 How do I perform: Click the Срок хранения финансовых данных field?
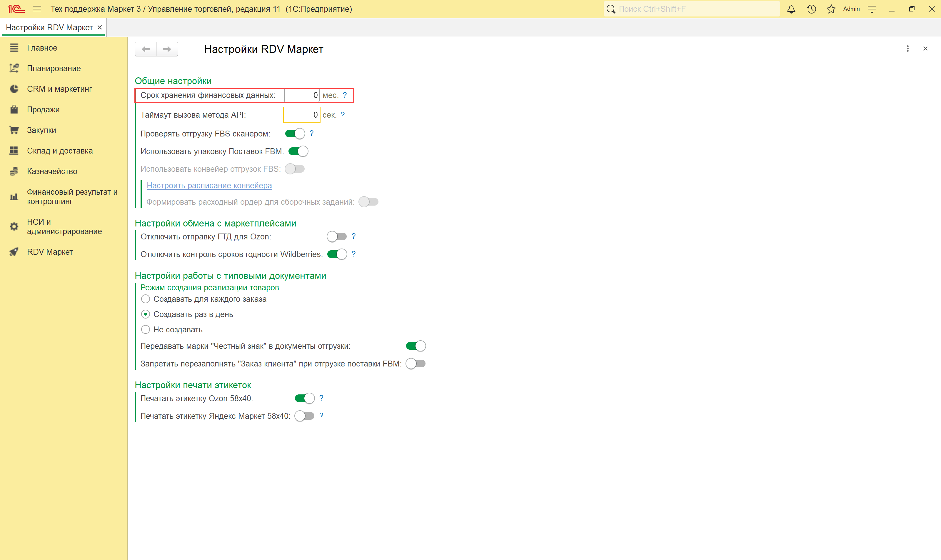coord(301,96)
